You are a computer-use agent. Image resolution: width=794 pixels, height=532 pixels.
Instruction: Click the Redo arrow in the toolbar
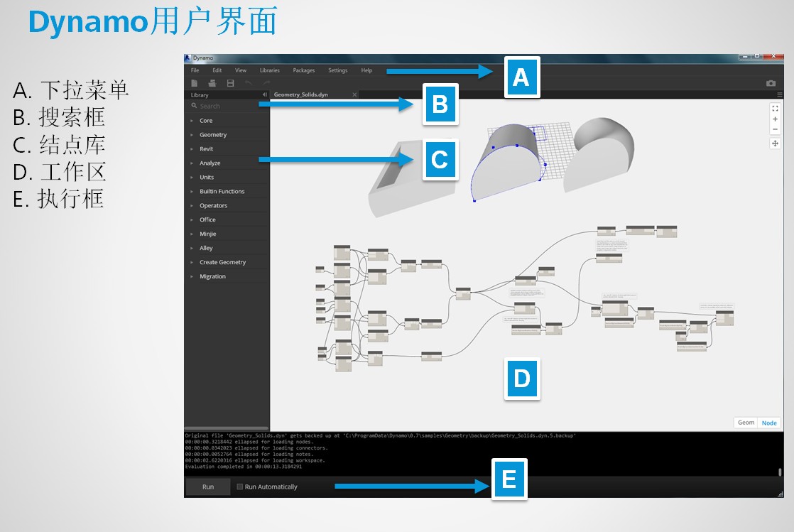[x=266, y=82]
